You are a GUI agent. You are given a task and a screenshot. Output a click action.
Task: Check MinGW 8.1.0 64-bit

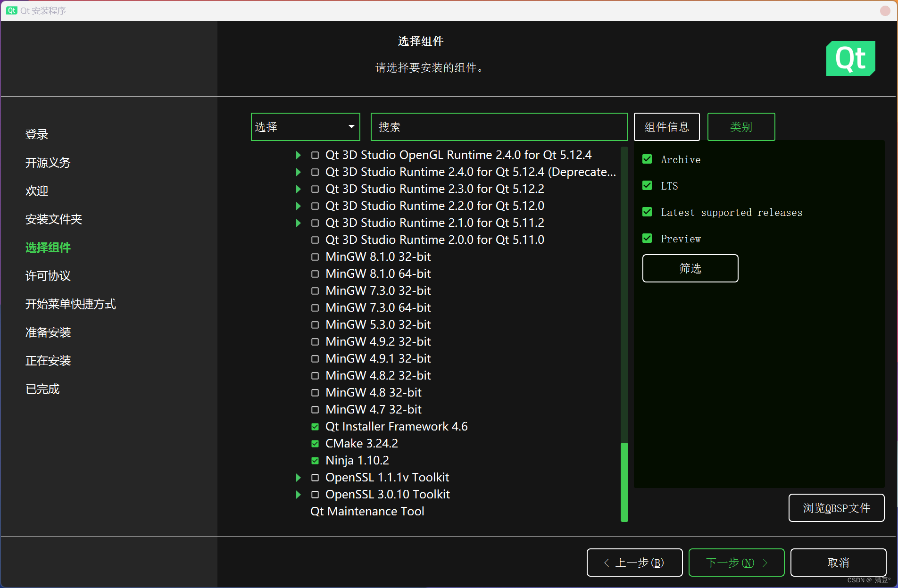[315, 274]
